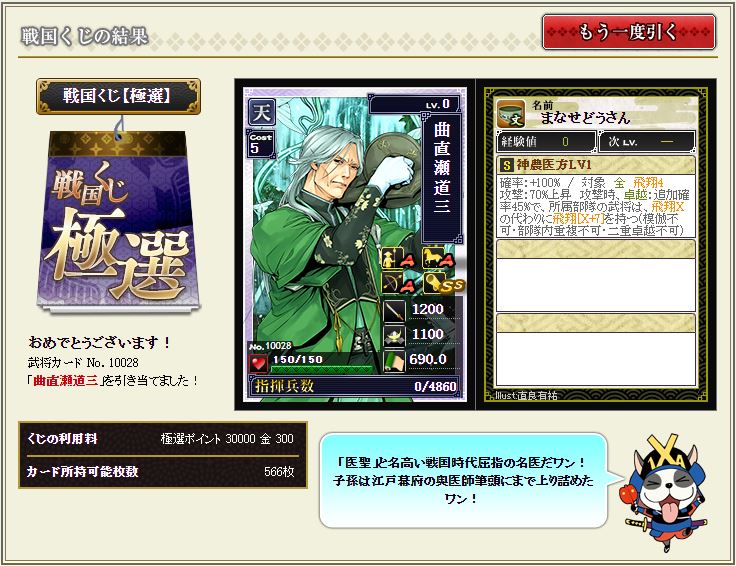The image size is (736, 566).
Task: Click the 天 rarity badge on card
Action: pos(261,112)
